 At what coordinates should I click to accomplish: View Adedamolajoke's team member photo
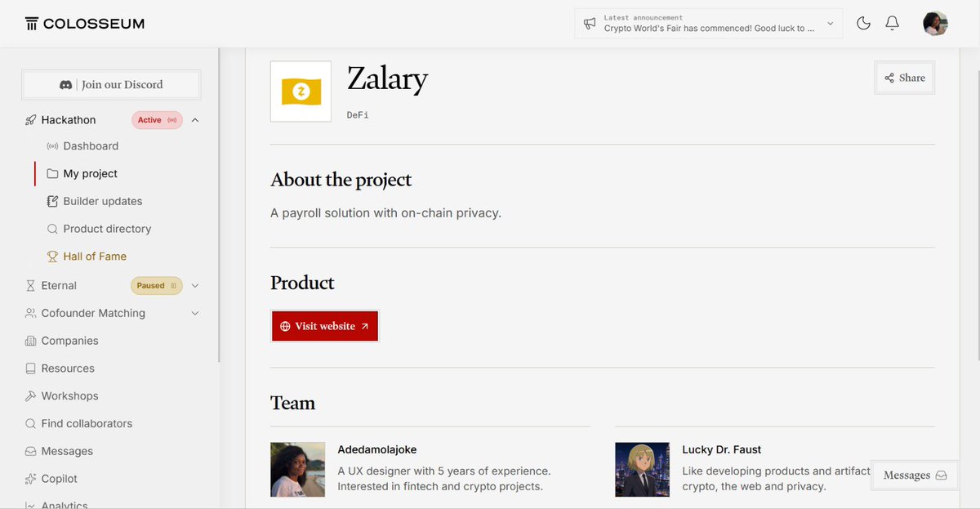point(297,470)
